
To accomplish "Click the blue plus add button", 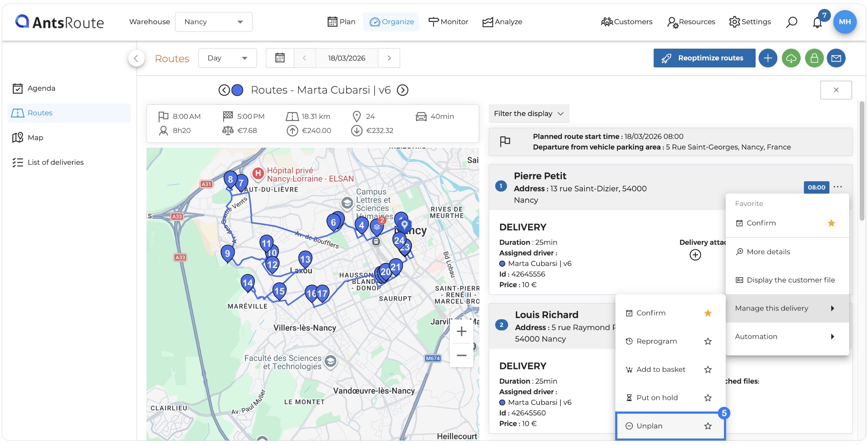I will (x=768, y=58).
